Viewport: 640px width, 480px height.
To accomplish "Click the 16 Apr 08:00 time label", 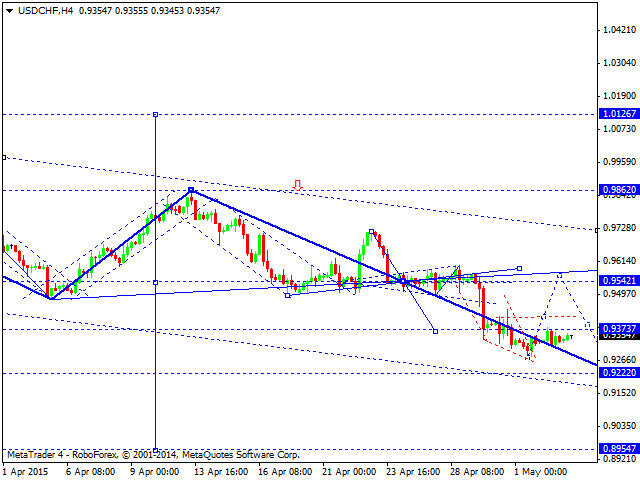I will [x=285, y=472].
